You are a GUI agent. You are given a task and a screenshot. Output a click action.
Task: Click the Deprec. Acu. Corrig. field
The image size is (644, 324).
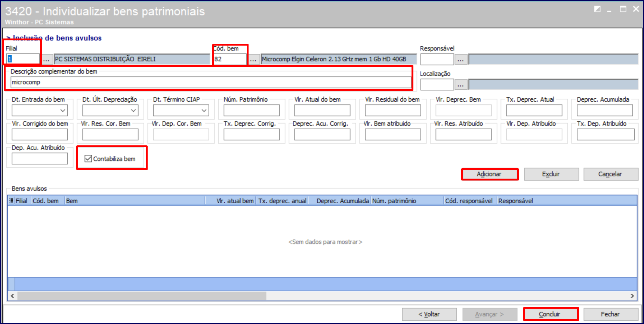click(322, 135)
